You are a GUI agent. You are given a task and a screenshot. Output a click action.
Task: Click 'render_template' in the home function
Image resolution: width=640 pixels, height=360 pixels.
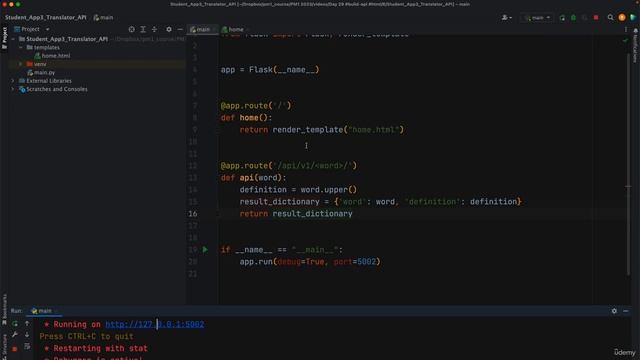[x=308, y=130]
